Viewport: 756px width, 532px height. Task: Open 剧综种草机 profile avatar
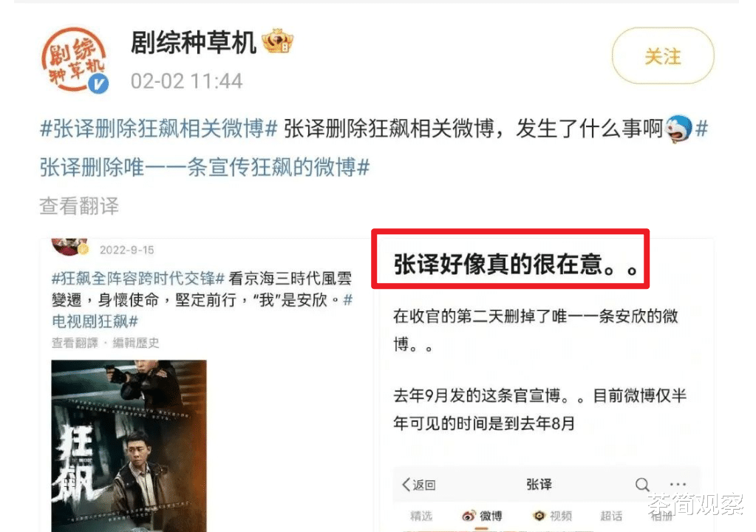pos(74,59)
